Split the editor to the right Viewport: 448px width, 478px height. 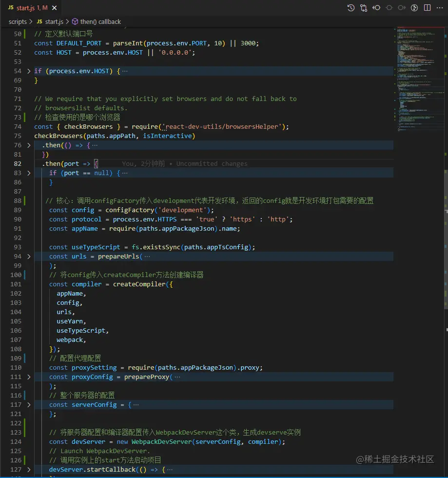[x=427, y=8]
